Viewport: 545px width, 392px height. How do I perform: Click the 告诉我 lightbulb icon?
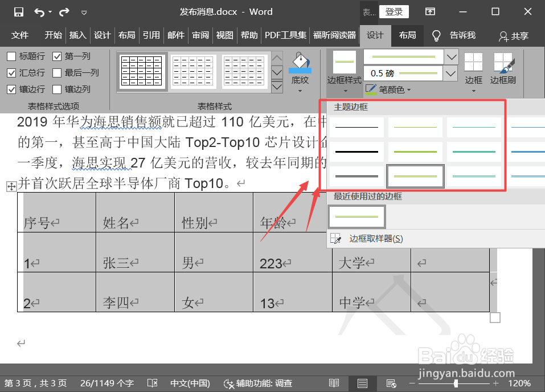point(436,35)
